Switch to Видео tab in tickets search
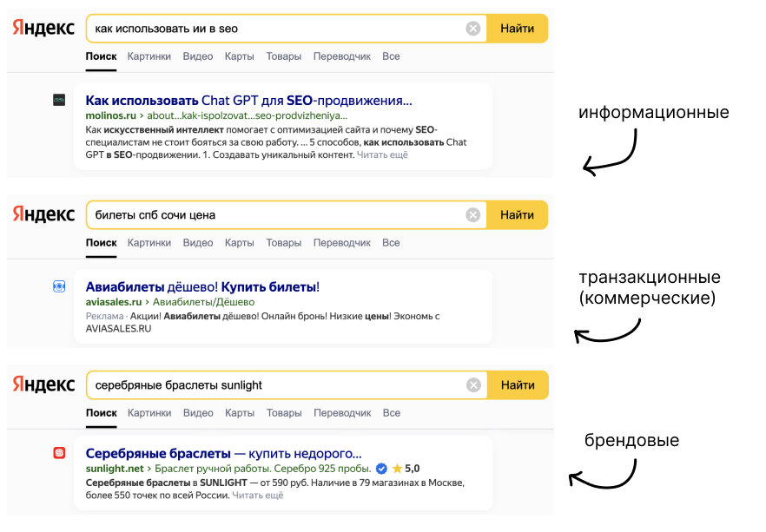Screen dimensions: 766x532 tap(198, 243)
